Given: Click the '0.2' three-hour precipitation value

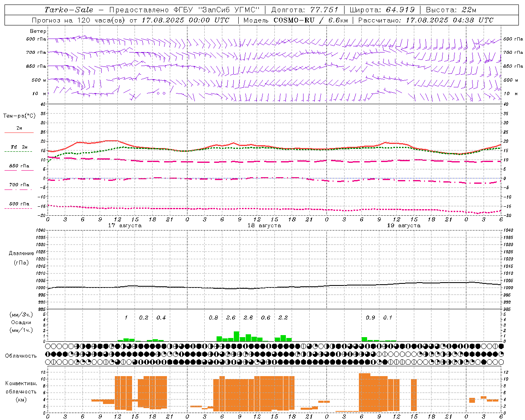Looking at the screenshot, I should click(144, 318).
